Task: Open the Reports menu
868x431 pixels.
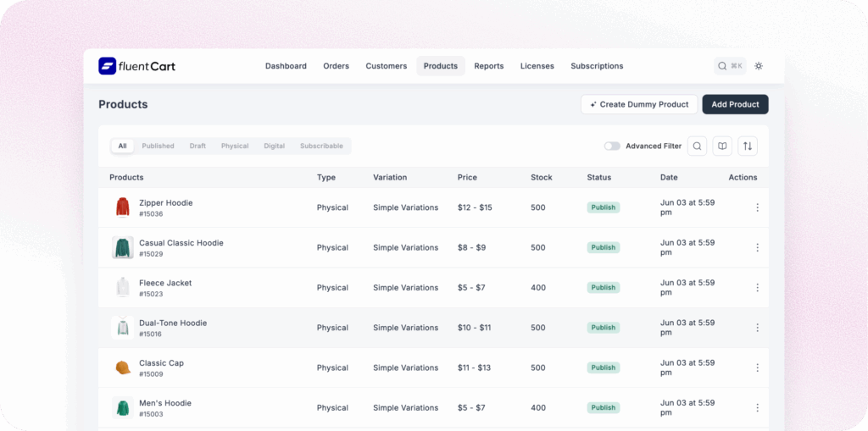Action: click(489, 66)
